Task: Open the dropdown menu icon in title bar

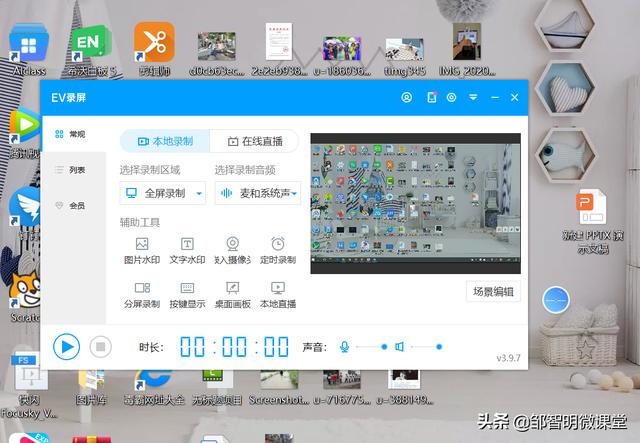Action: [473, 97]
